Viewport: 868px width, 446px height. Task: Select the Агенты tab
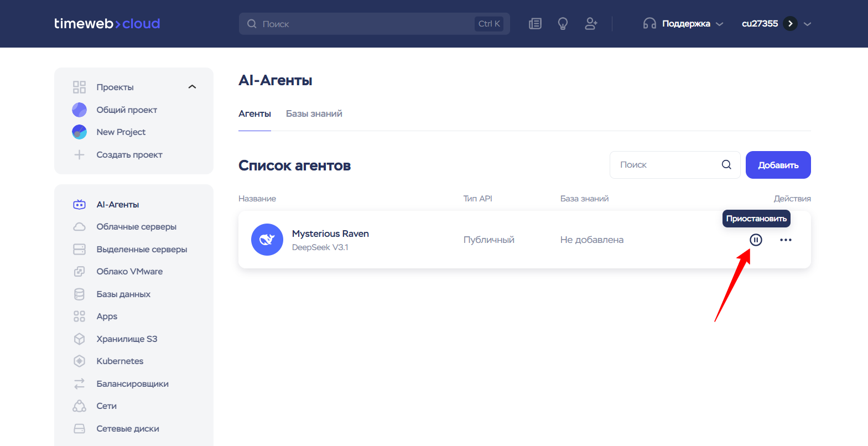coord(254,113)
